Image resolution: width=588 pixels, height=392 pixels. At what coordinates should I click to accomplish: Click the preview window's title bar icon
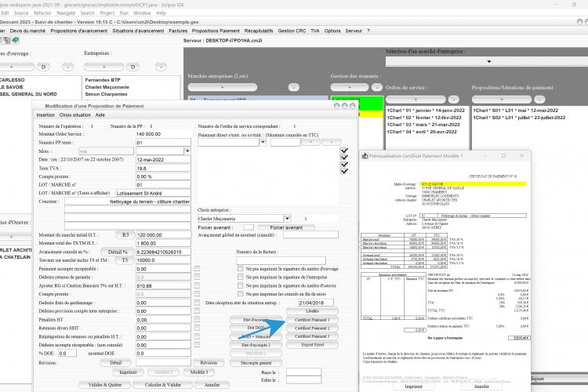[365, 156]
